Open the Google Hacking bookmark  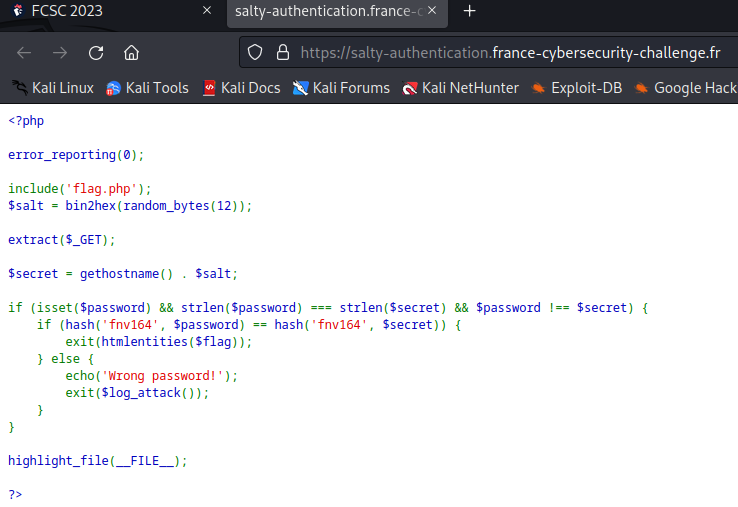point(686,88)
